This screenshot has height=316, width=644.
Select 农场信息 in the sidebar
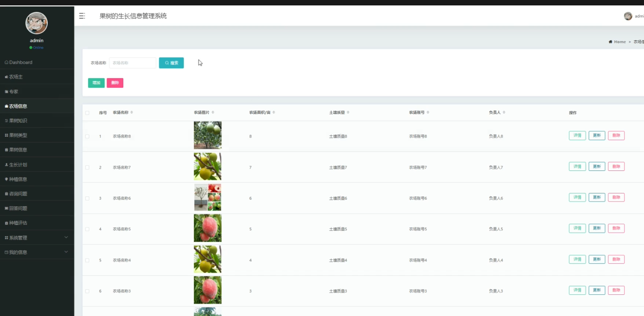(x=37, y=106)
